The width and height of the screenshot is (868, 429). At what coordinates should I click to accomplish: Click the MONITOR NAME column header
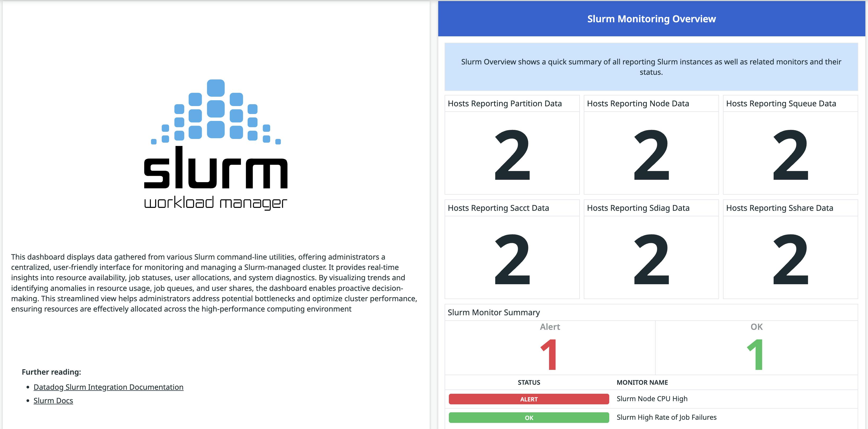coord(642,383)
